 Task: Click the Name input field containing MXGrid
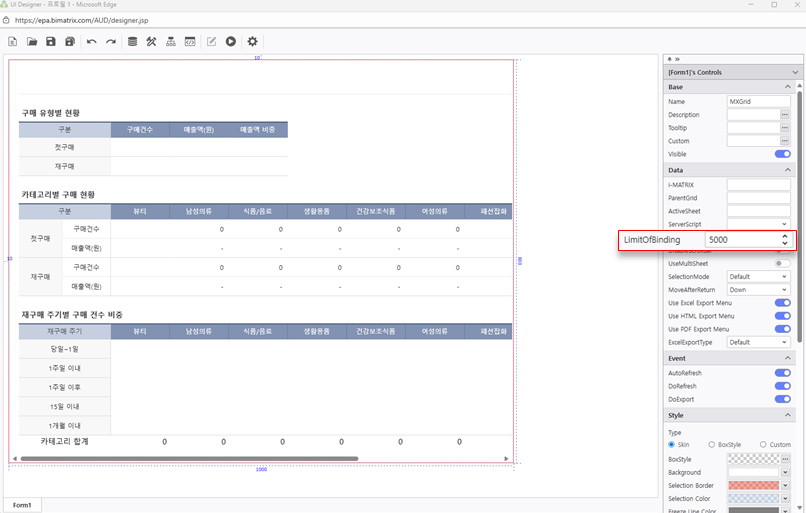click(x=758, y=102)
